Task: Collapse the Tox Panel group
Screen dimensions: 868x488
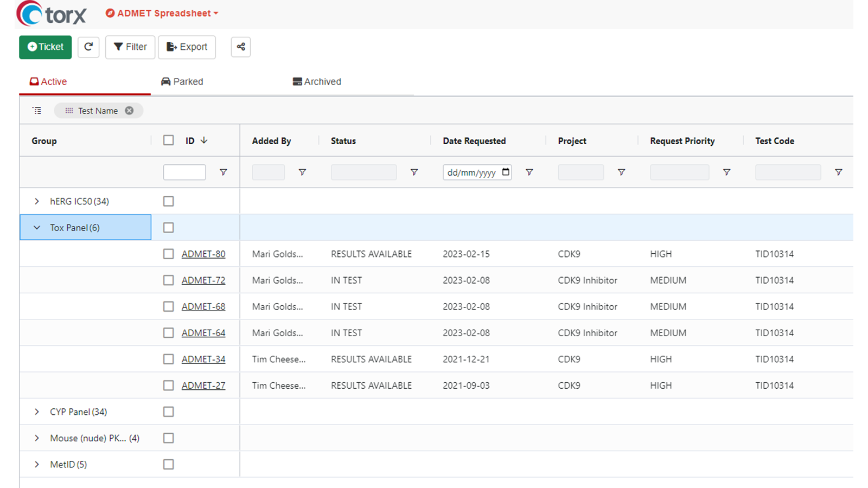Action: pos(37,228)
